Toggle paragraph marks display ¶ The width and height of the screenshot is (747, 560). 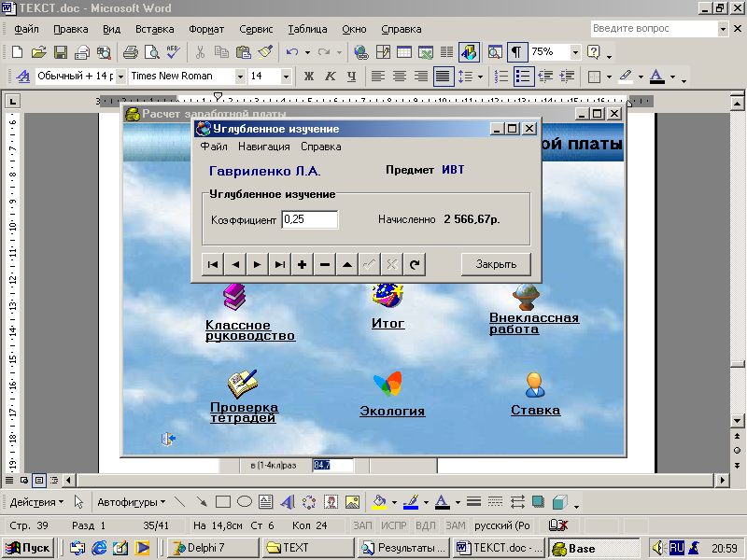point(517,52)
